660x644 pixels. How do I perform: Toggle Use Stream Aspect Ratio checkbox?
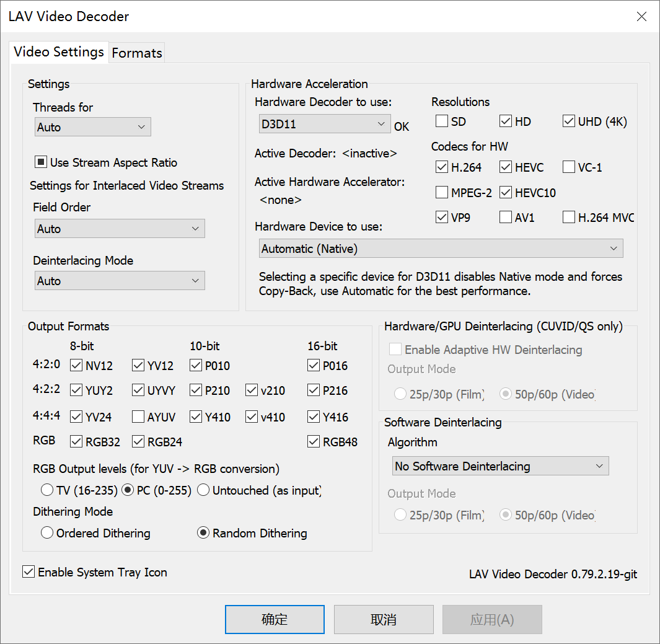click(41, 163)
